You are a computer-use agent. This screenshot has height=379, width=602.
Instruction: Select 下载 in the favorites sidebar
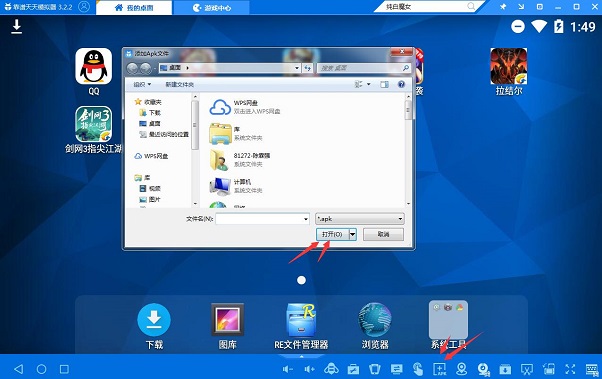point(150,113)
